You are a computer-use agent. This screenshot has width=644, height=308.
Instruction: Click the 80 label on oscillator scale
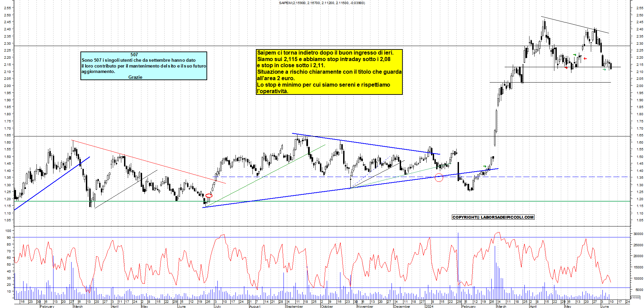point(9,245)
